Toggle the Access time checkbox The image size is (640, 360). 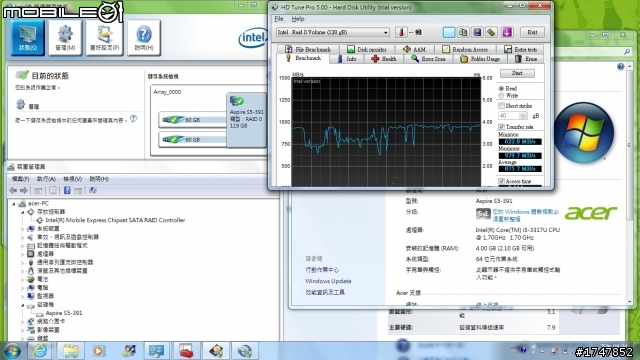(501, 181)
